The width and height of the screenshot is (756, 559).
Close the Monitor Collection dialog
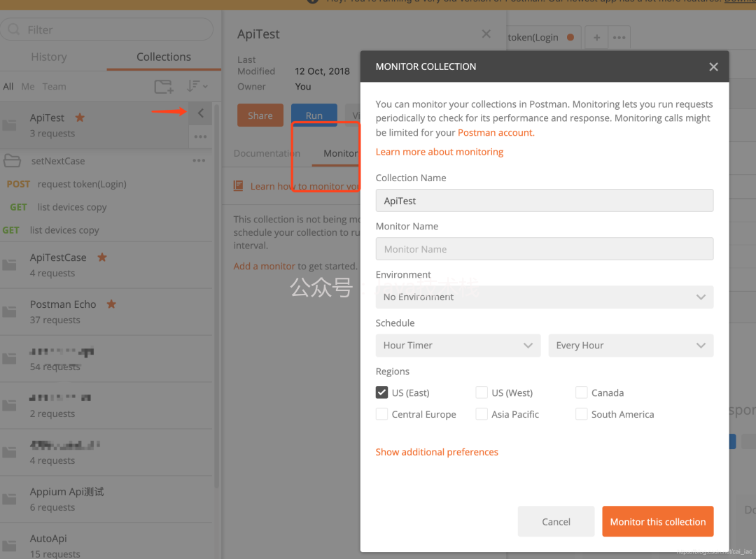click(x=713, y=67)
